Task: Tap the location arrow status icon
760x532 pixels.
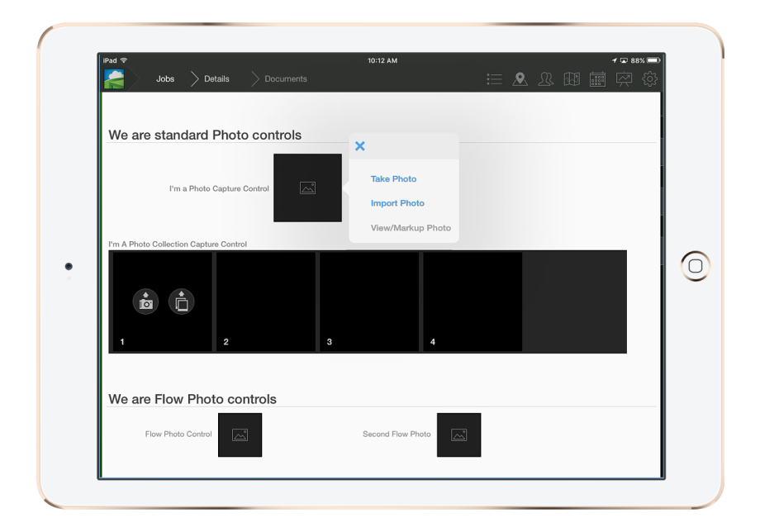Action: click(x=614, y=60)
